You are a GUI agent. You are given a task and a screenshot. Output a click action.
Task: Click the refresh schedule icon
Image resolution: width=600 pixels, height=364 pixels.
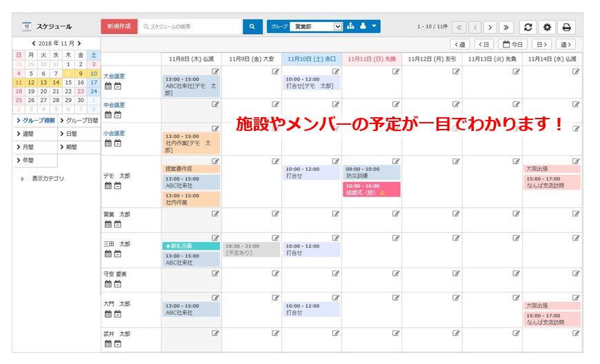[528, 27]
